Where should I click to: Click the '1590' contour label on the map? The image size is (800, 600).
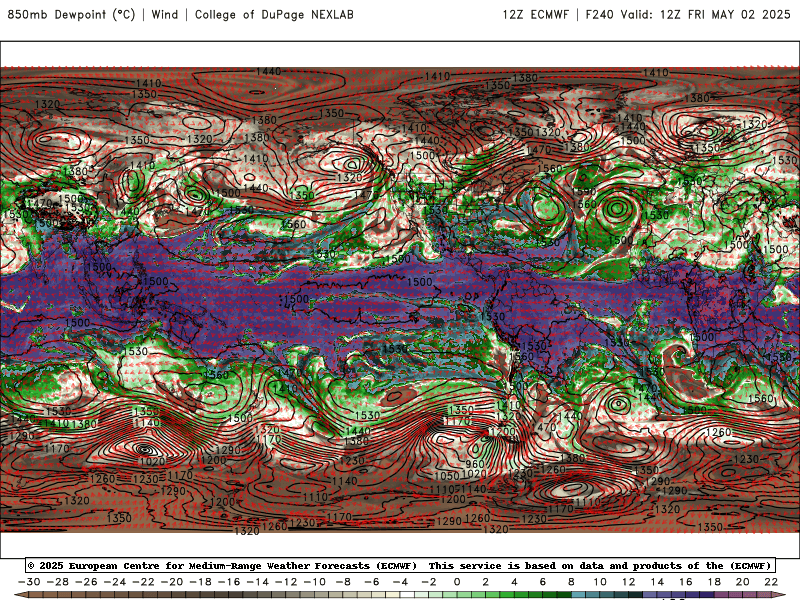pyautogui.click(x=584, y=191)
